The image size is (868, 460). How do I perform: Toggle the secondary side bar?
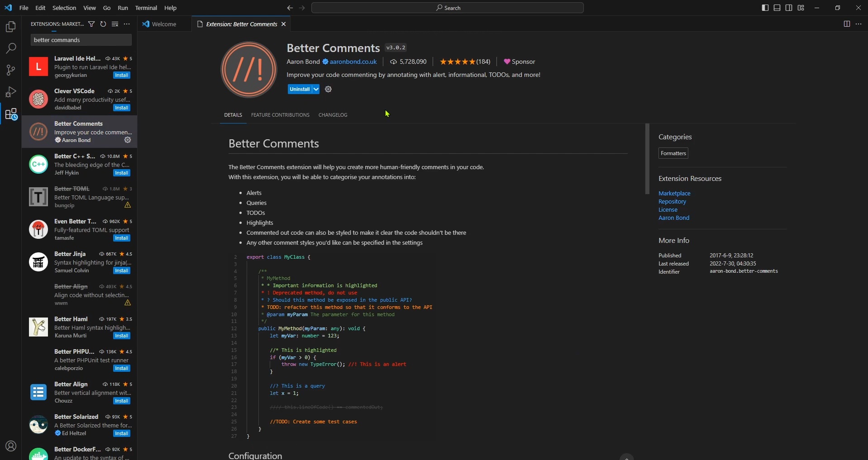pos(789,8)
